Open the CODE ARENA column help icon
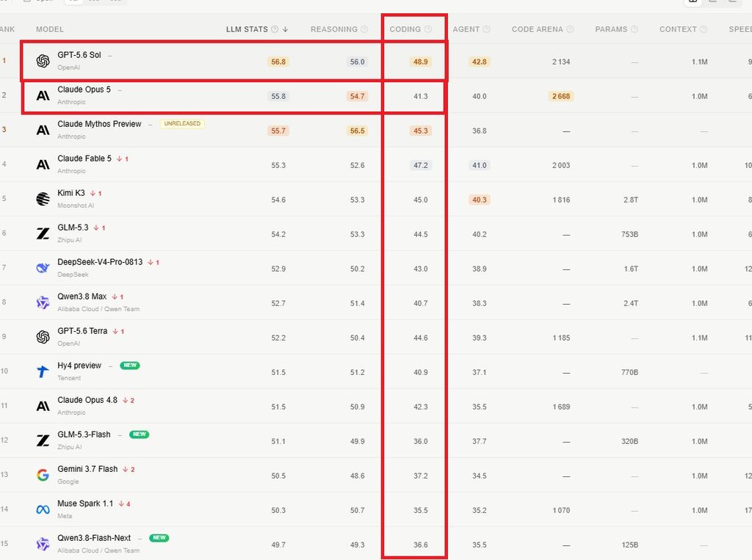 (570, 29)
